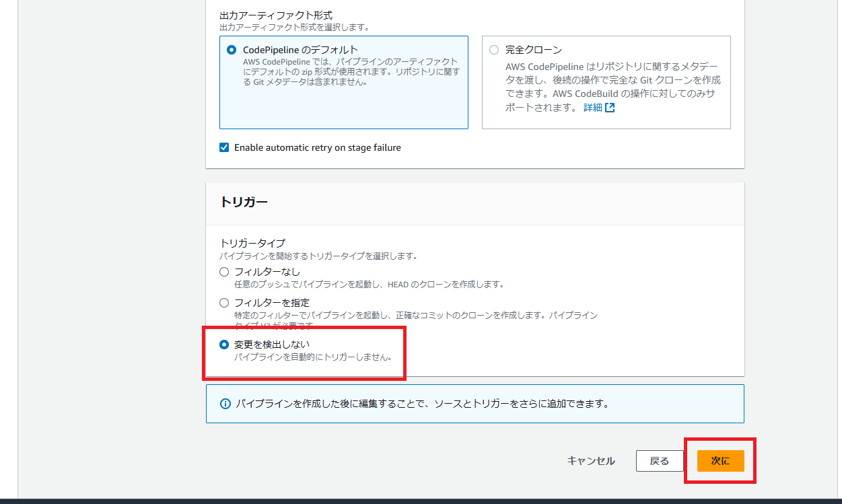Click the 次に button
This screenshot has width=842, height=504.
(x=721, y=461)
